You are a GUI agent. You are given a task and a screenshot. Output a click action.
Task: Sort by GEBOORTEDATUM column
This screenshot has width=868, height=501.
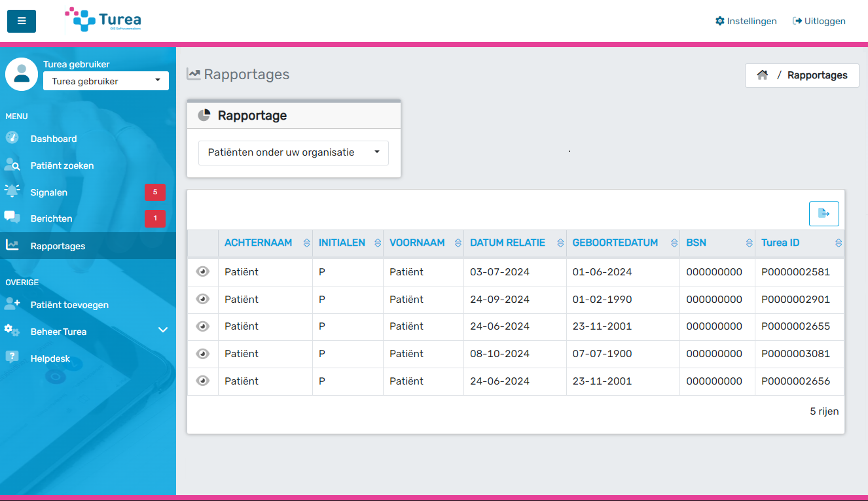coord(673,243)
